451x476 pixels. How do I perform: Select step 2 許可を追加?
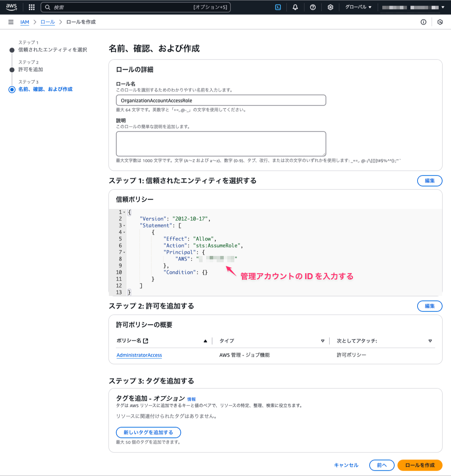tap(31, 69)
